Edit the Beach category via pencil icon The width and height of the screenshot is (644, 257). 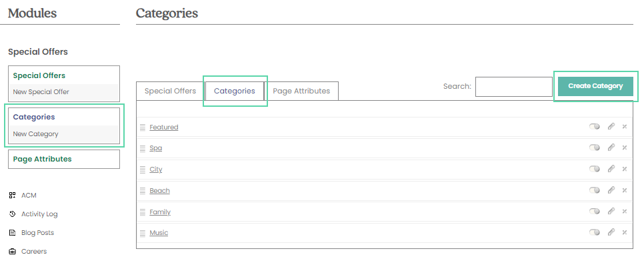tap(611, 190)
